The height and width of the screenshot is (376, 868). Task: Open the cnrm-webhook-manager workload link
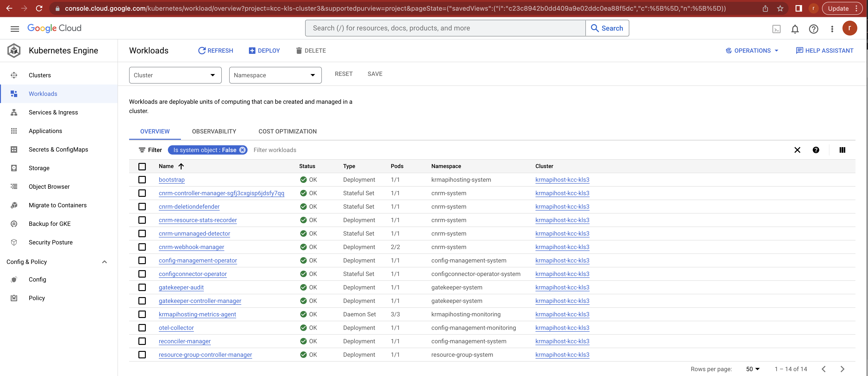click(191, 247)
